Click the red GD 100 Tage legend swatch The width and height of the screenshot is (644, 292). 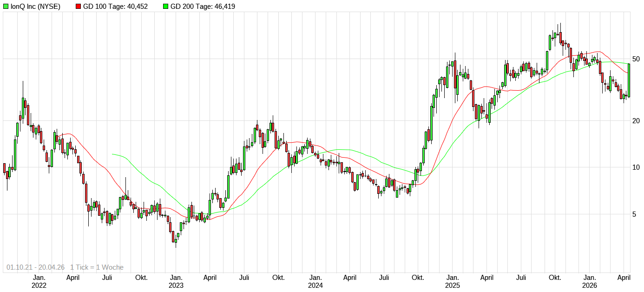coord(78,7)
